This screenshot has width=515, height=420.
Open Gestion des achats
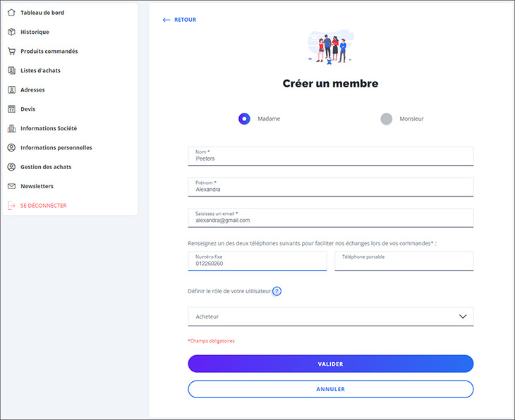click(46, 167)
